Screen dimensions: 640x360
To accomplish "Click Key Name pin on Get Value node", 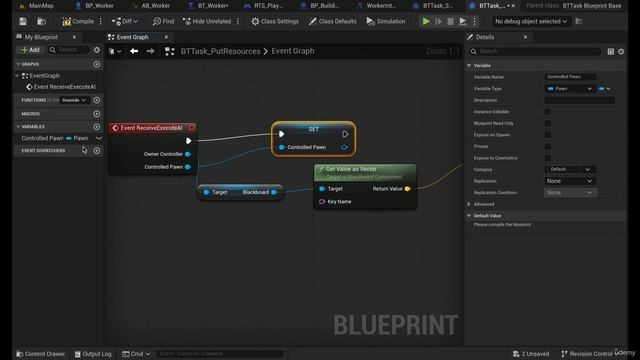I will pyautogui.click(x=322, y=202).
